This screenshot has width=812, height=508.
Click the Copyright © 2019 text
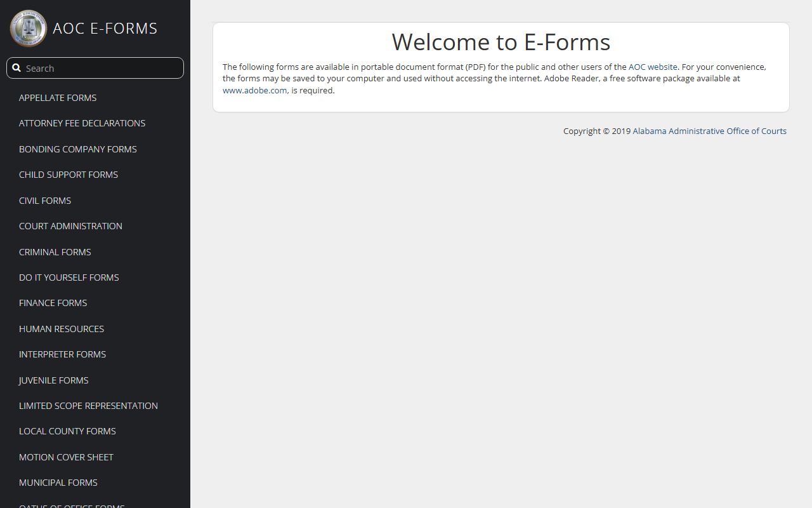597,131
